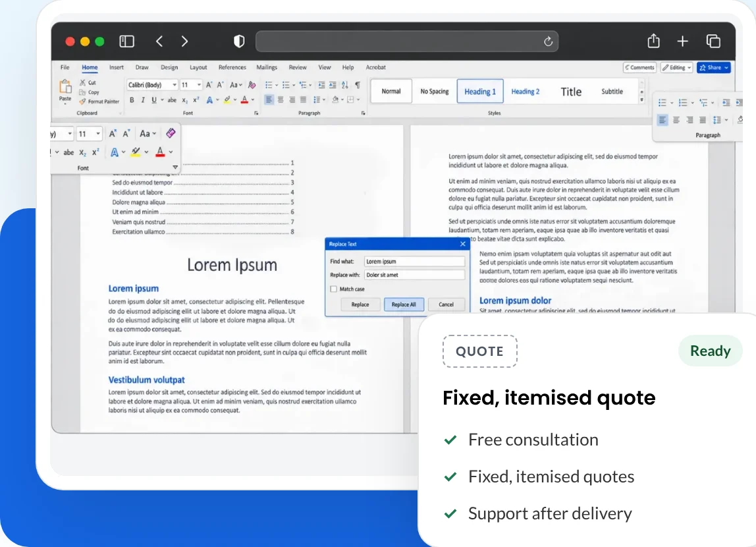Toggle Italic in the ribbon
The height and width of the screenshot is (547, 756).
coord(143,100)
